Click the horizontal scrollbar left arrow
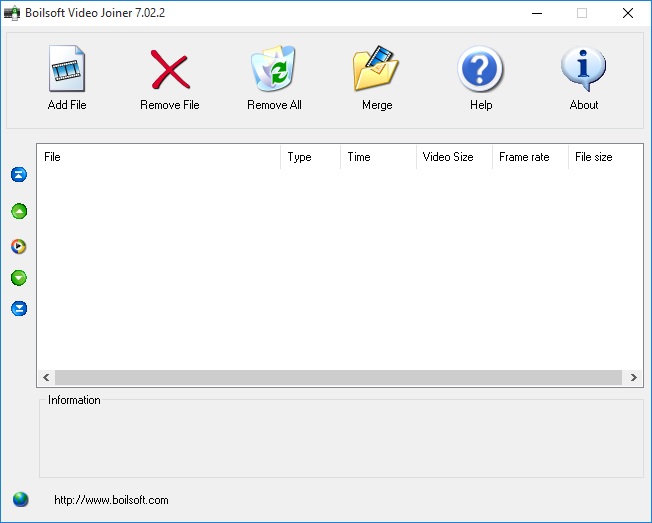Image resolution: width=652 pixels, height=523 pixels. (x=46, y=377)
